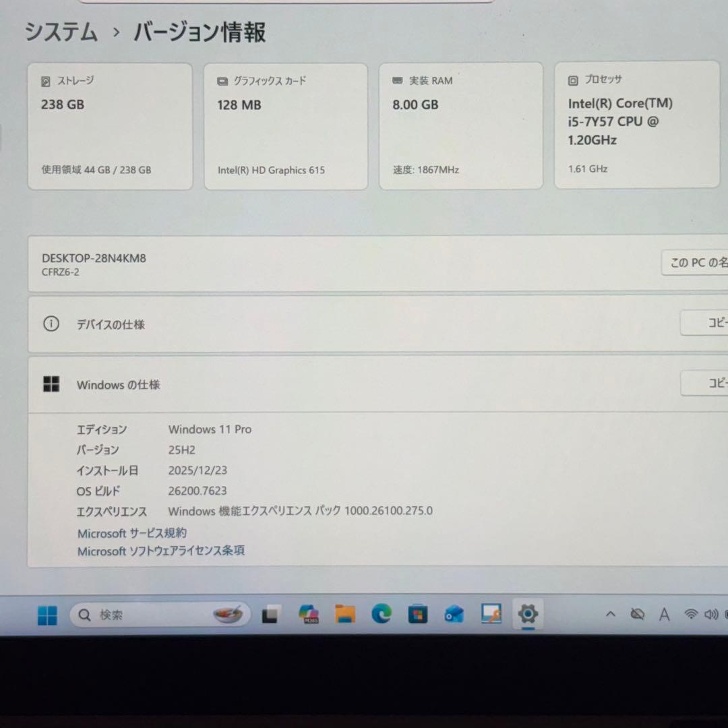Open the Microsoft Store taskbar icon
The image size is (728, 728).
click(418, 614)
